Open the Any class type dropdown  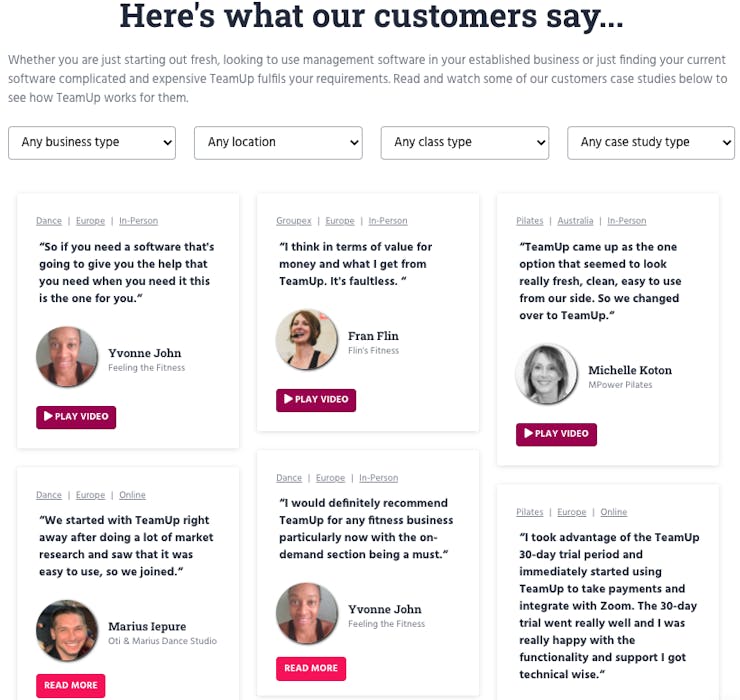click(x=465, y=142)
